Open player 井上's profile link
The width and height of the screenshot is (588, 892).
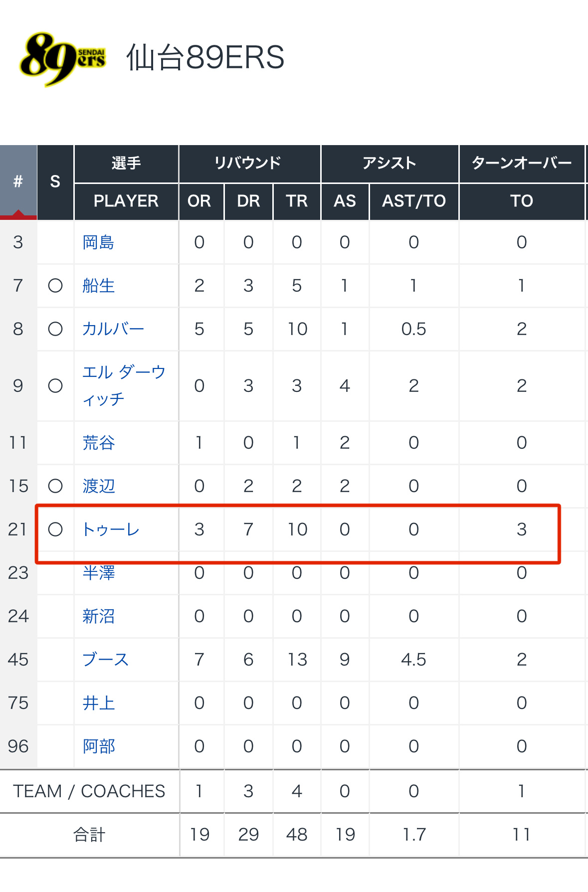point(98,703)
